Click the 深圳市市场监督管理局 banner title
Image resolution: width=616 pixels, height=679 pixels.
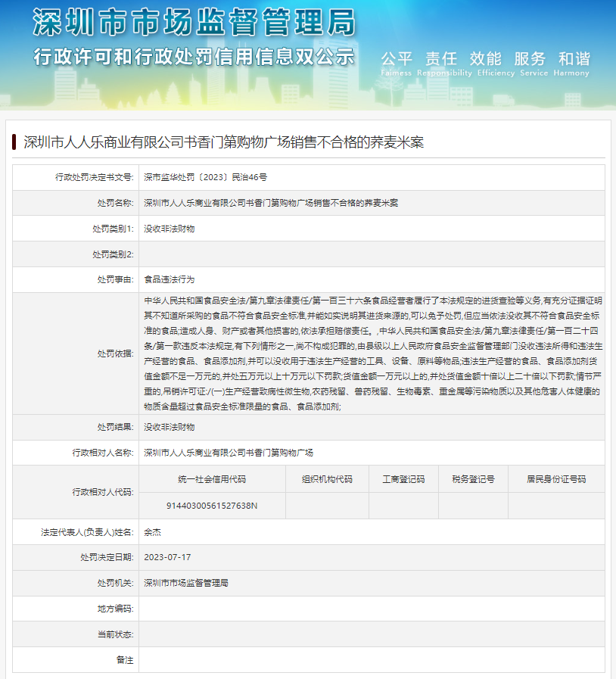(x=194, y=22)
